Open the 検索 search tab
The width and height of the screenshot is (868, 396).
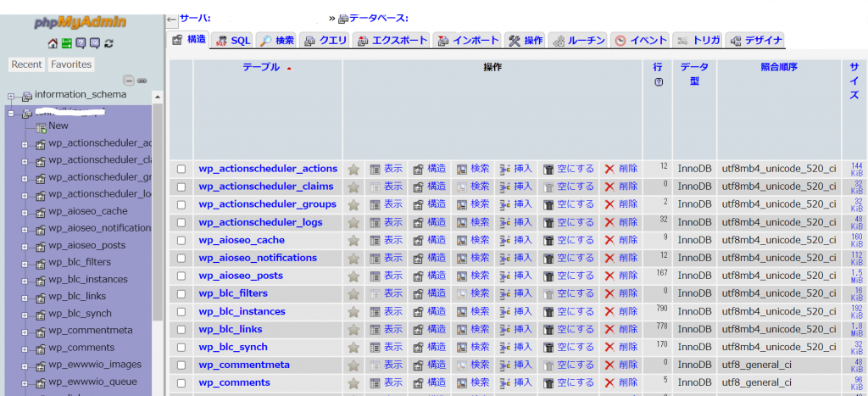coord(277,41)
